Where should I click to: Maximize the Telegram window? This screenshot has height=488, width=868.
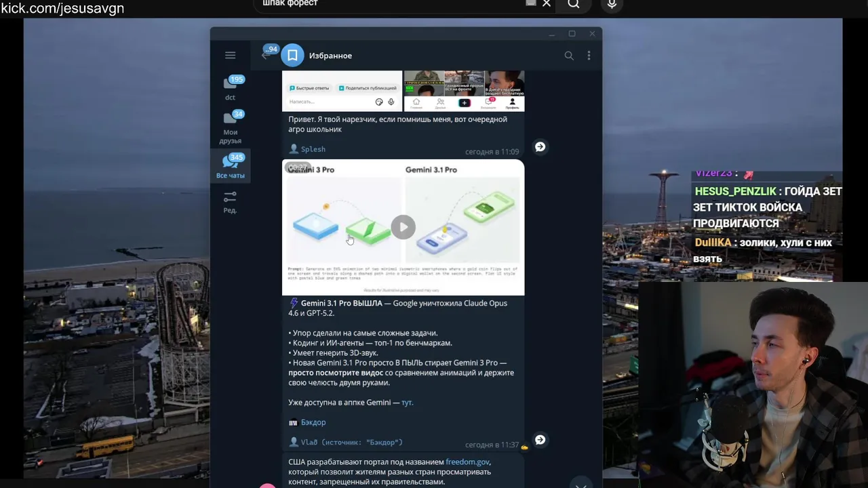click(572, 34)
